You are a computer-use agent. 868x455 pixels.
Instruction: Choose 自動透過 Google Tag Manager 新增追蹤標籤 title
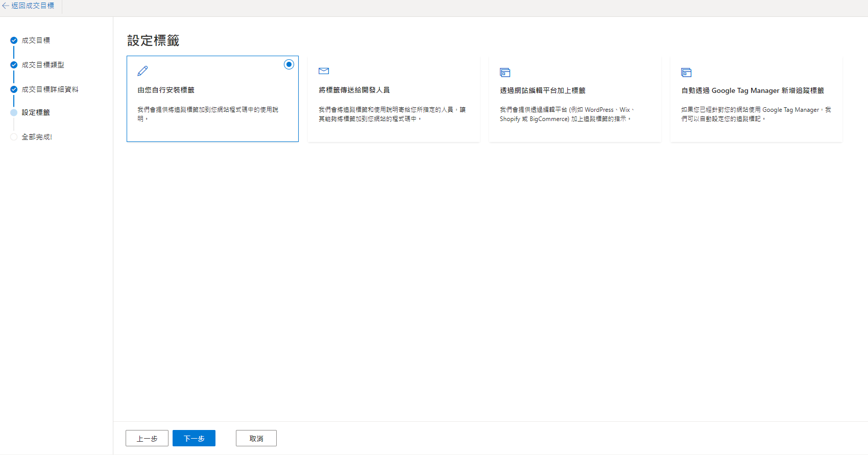[x=753, y=90]
